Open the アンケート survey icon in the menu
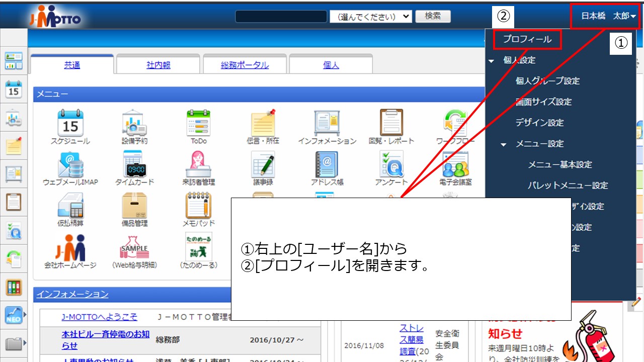This screenshot has width=644, height=362. pyautogui.click(x=391, y=164)
